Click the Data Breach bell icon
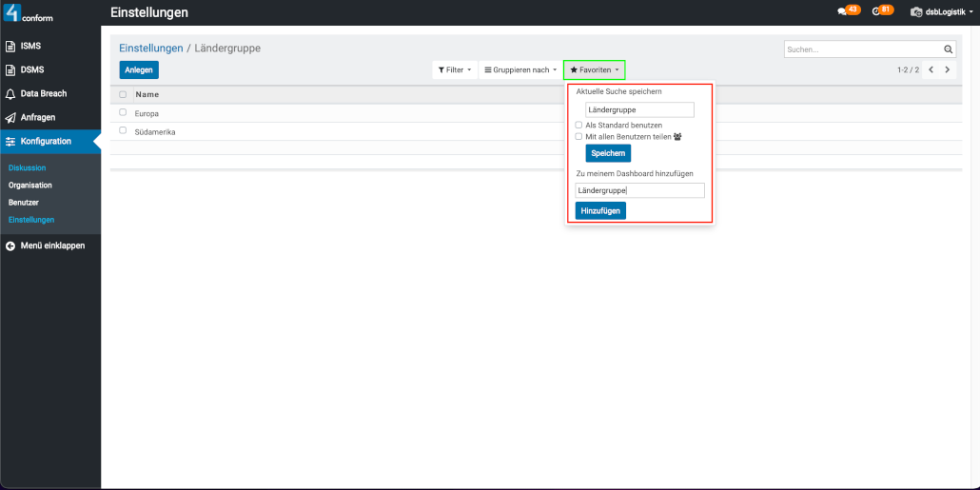980x490 pixels. click(x=10, y=94)
